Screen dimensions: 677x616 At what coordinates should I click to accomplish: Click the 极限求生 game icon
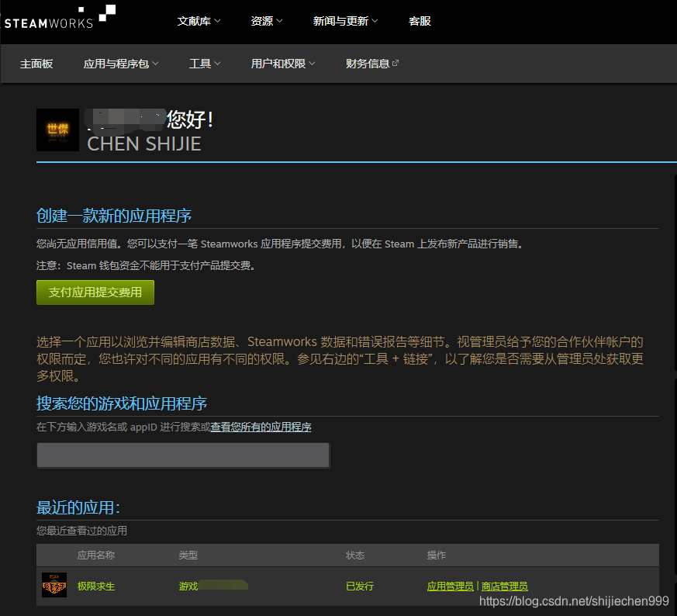click(54, 585)
